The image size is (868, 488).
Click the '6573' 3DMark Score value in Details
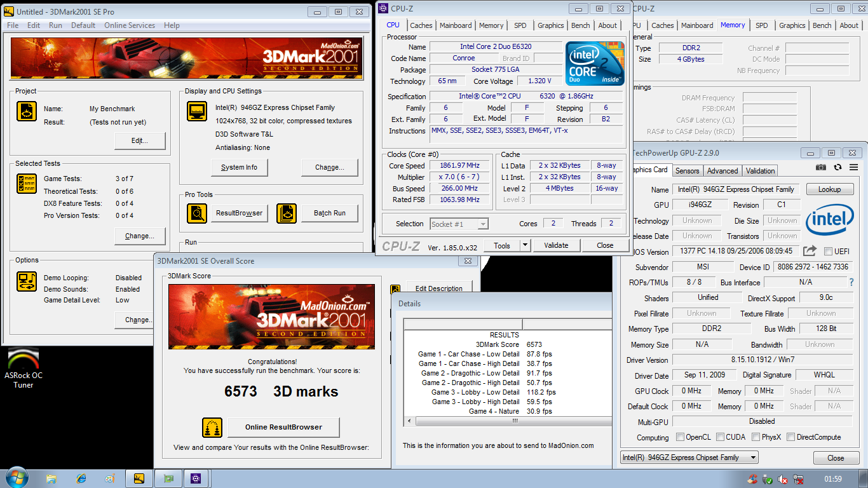[534, 344]
